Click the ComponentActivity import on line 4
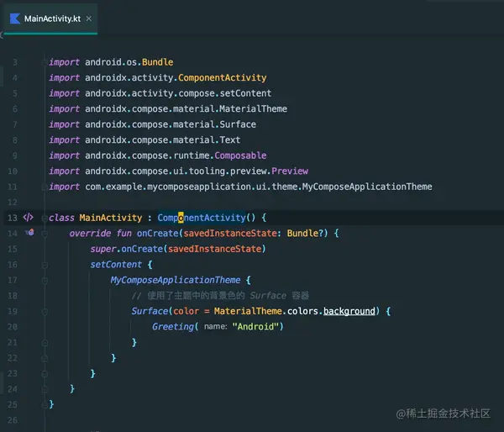 pos(222,77)
